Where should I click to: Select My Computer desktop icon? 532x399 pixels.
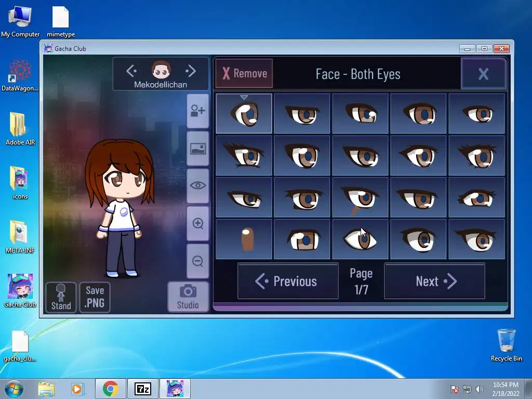(20, 21)
